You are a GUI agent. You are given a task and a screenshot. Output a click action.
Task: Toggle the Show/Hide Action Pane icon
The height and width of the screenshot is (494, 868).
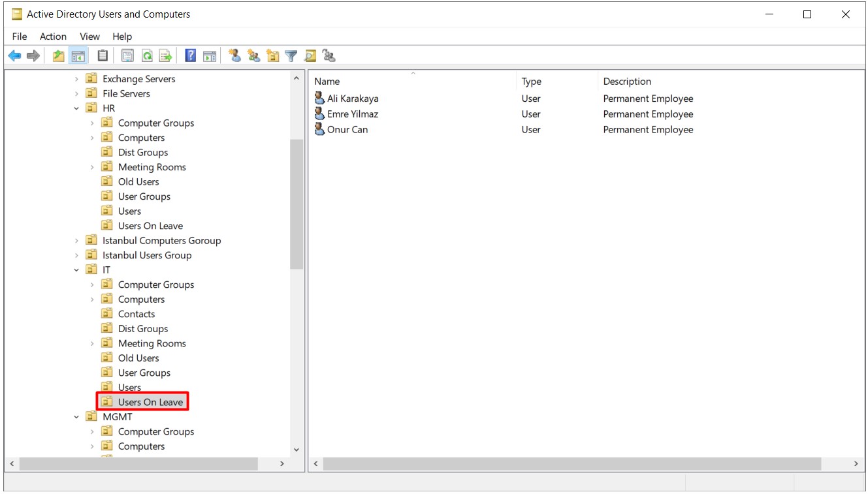click(x=210, y=56)
